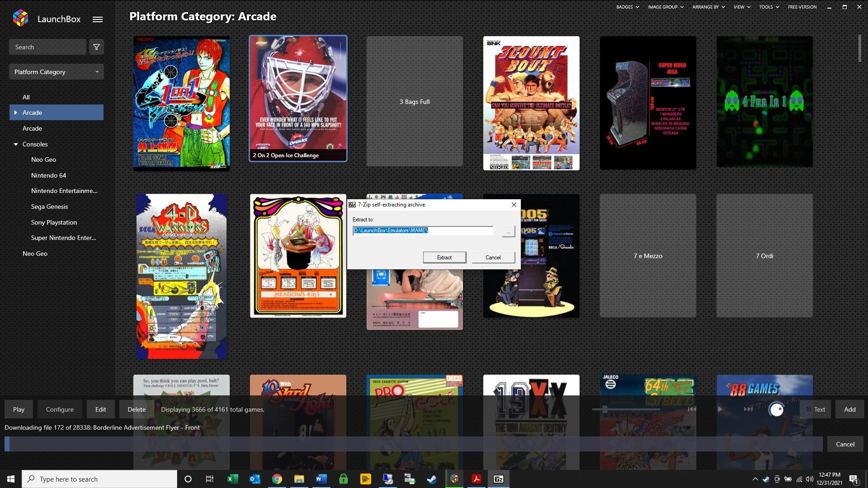The height and width of the screenshot is (488, 868).
Task: Open Adobe Acrobat from the taskbar
Action: [476, 479]
